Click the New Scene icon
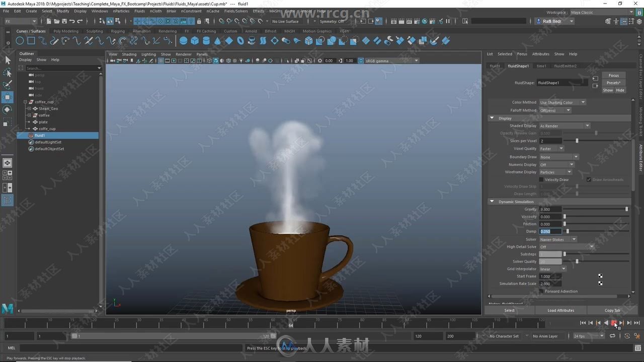This screenshot has width=644, height=362. click(49, 21)
